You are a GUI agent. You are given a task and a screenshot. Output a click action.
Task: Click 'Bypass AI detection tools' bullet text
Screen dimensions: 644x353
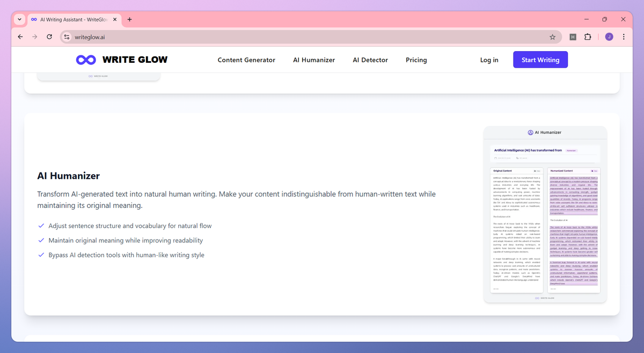tap(126, 255)
